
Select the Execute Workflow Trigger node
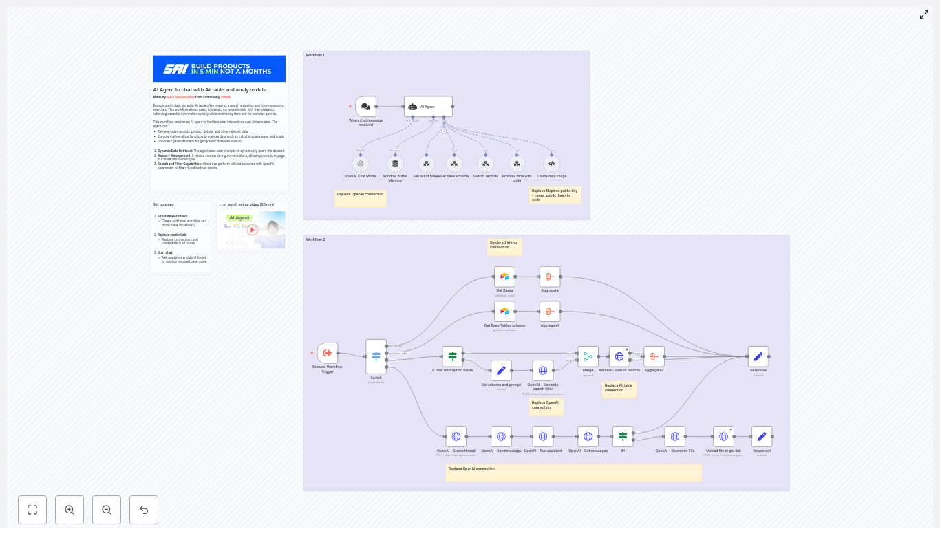[327, 352]
